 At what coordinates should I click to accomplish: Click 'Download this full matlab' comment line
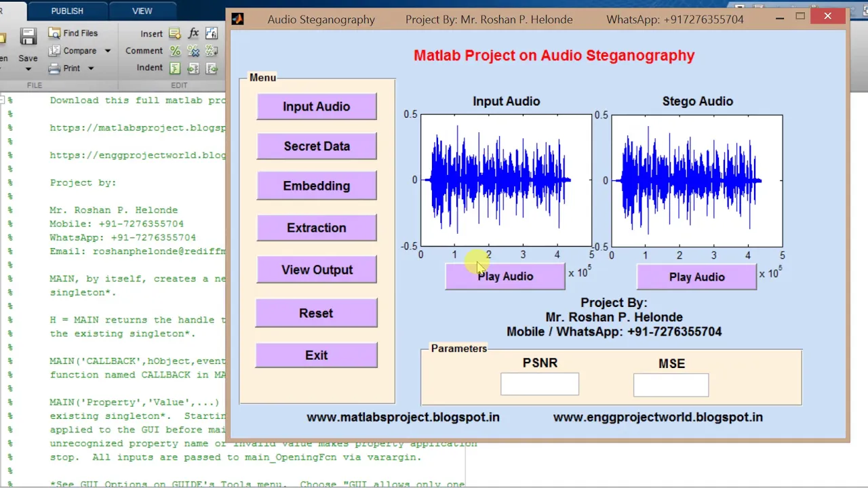[x=138, y=100]
